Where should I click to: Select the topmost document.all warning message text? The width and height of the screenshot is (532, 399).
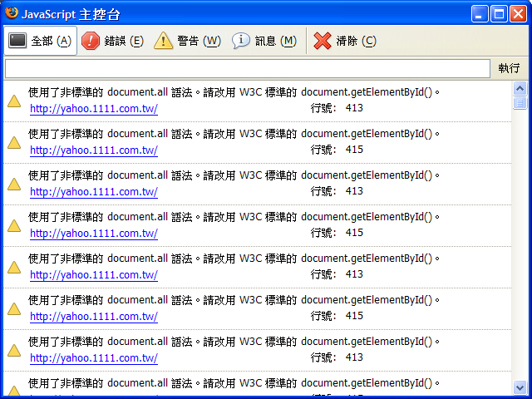tap(234, 92)
